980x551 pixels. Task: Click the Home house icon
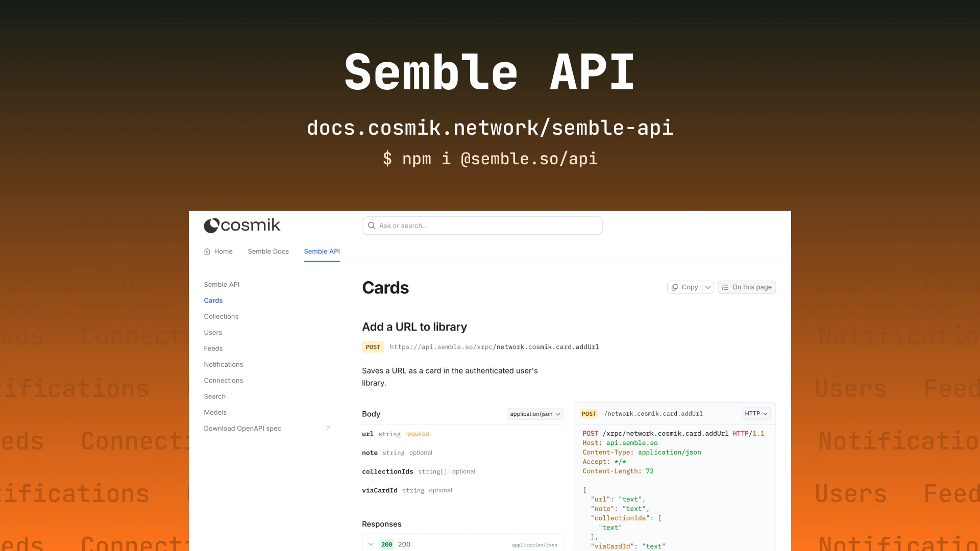pyautogui.click(x=207, y=252)
